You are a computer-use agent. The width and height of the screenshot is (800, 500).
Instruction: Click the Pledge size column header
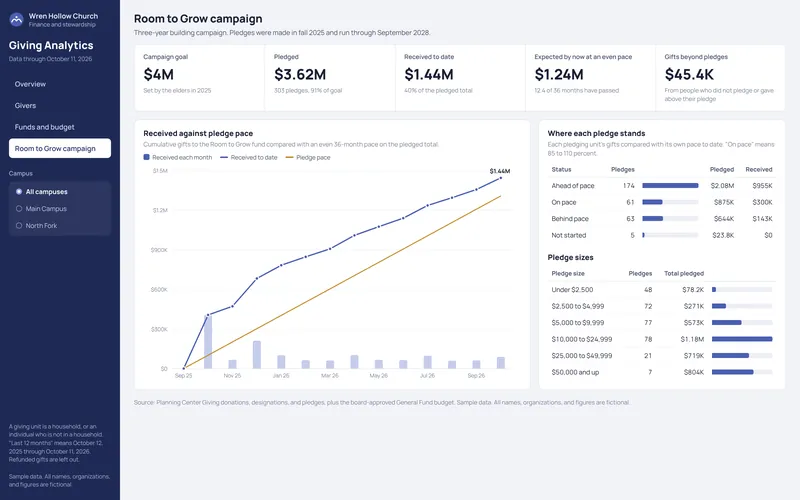point(568,273)
